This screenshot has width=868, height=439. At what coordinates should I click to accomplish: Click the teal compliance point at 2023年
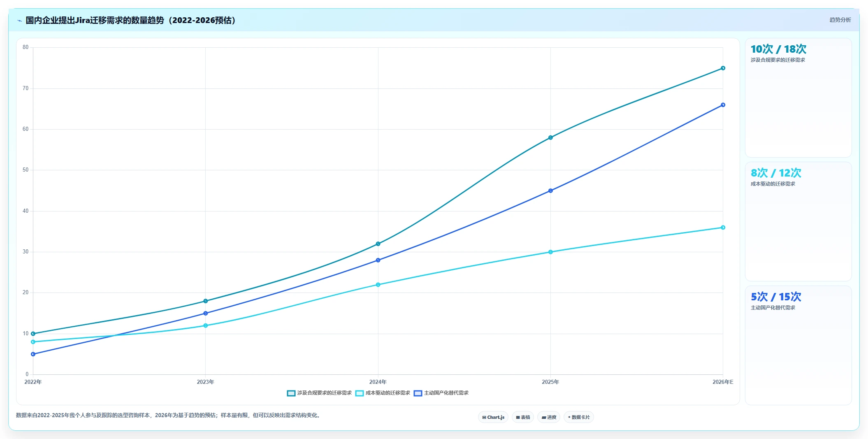point(206,301)
